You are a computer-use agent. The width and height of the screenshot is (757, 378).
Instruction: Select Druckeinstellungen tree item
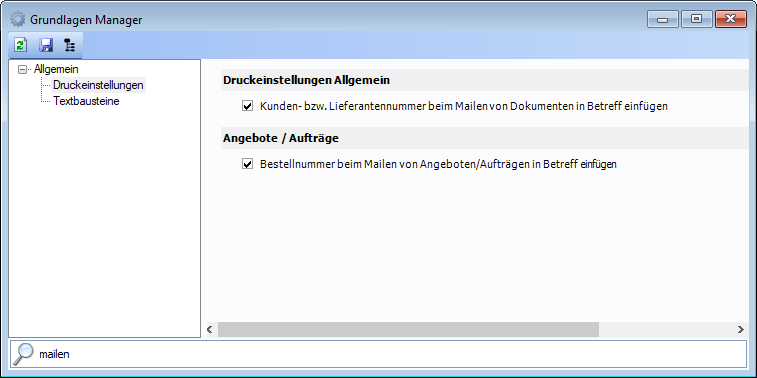(98, 85)
